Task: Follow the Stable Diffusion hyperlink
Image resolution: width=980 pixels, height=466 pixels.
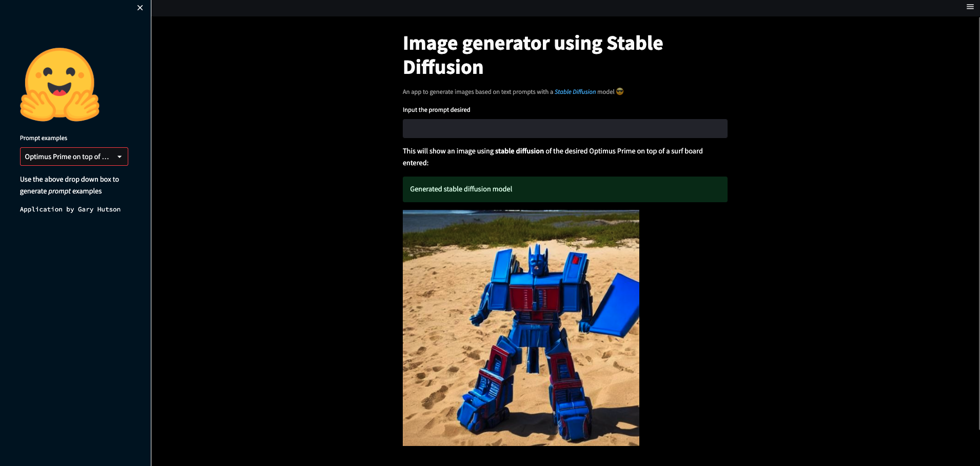Action: [575, 91]
